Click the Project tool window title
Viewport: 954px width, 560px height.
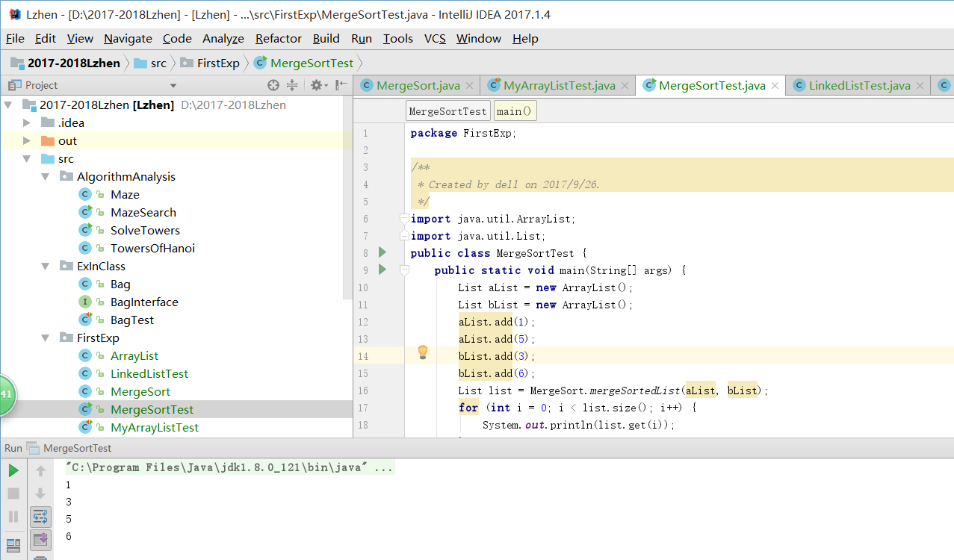(41, 86)
